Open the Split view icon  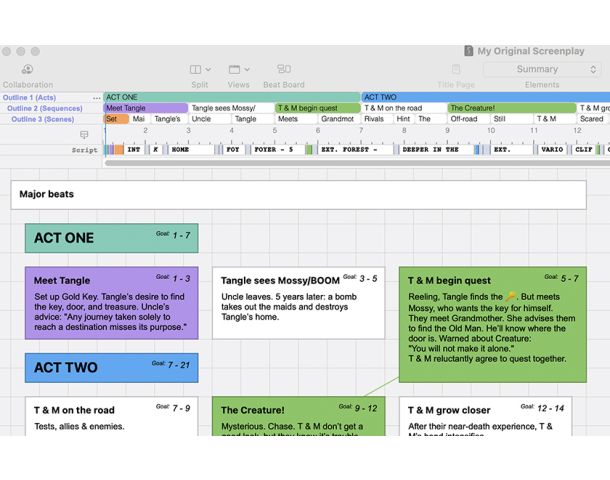tap(195, 70)
